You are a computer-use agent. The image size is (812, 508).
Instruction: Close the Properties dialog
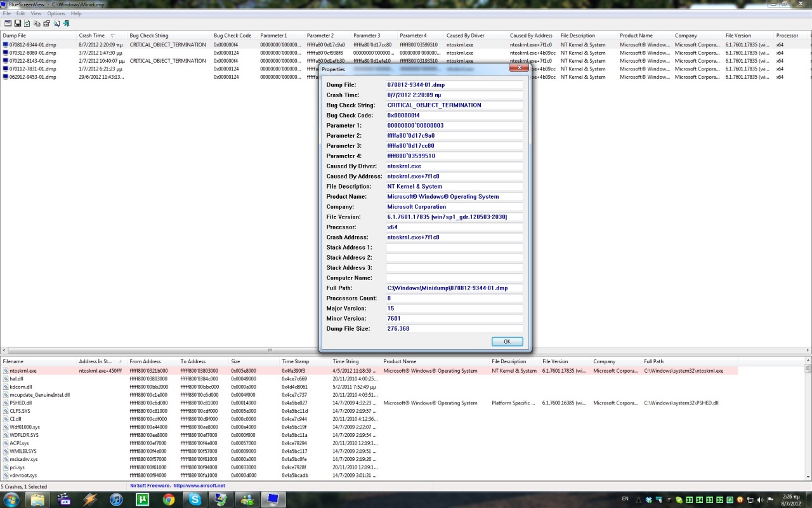519,68
